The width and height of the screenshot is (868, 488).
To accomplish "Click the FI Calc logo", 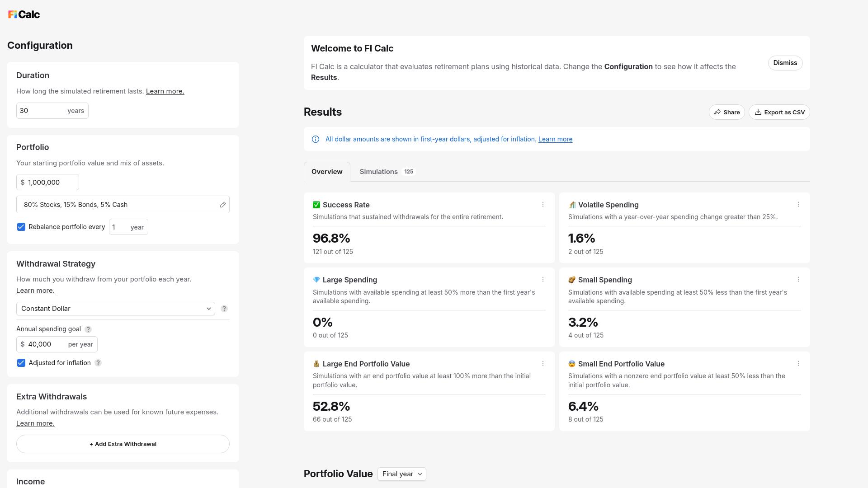I will pyautogui.click(x=24, y=14).
